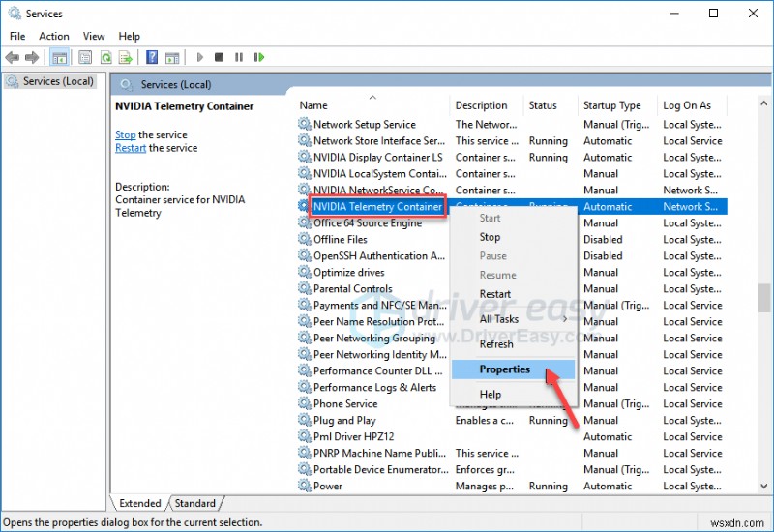774x532 pixels.
Task: Choose Help in the context menu
Action: coord(514,395)
